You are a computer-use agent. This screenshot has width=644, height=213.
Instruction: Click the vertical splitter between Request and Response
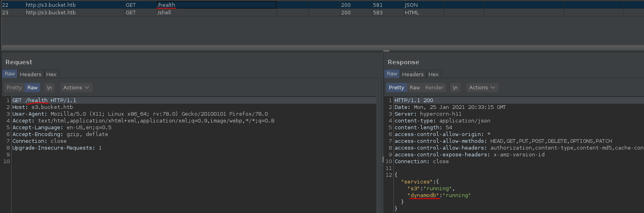pos(383,160)
